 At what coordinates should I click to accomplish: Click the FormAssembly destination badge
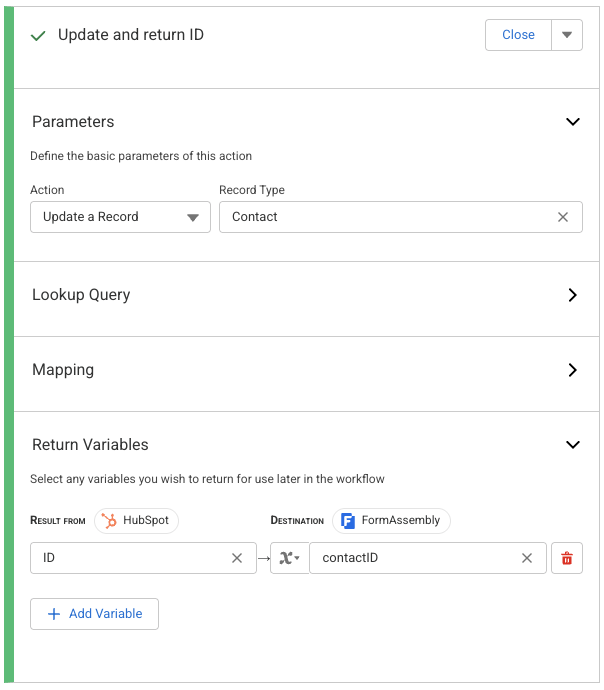(x=391, y=521)
